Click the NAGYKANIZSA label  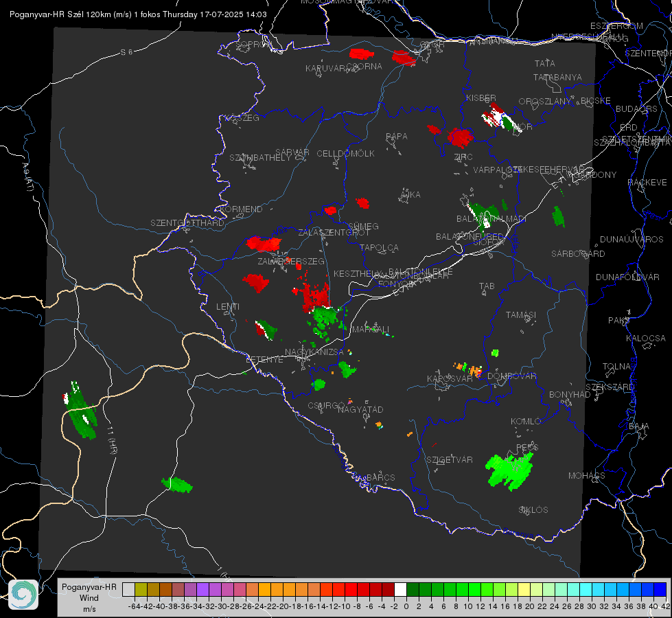point(314,352)
